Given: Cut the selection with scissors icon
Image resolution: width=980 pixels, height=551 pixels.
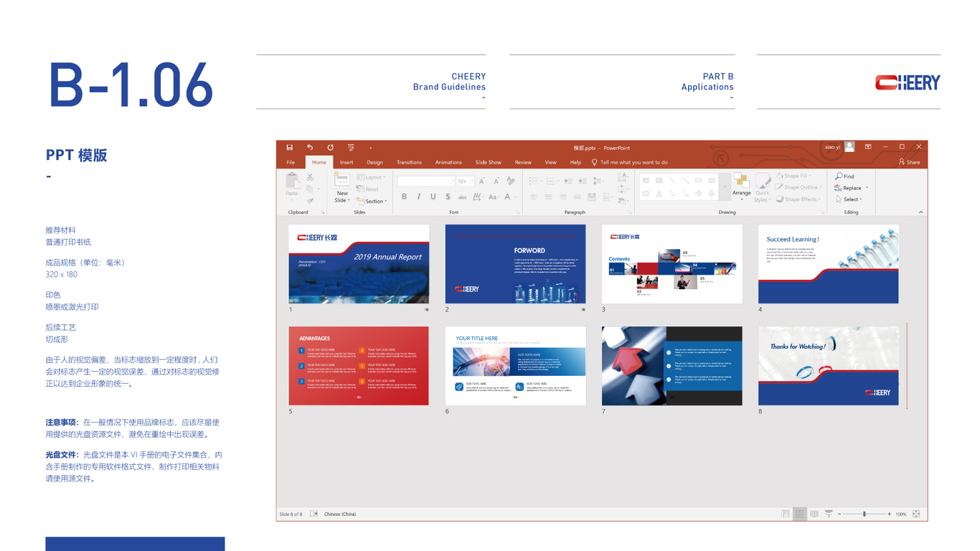Looking at the screenshot, I should coord(310,176).
